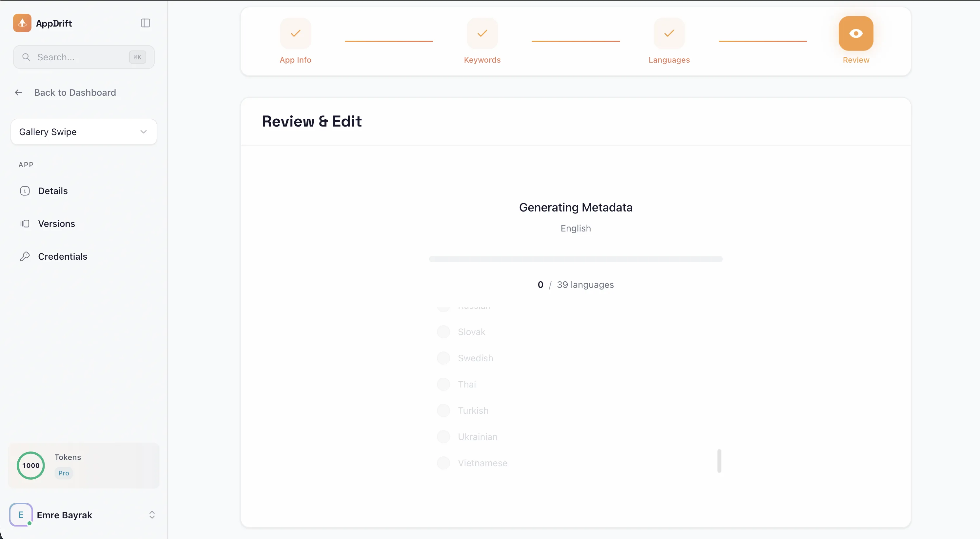Click the Tokens label
Screen dimensions: 980x539
tap(68, 457)
